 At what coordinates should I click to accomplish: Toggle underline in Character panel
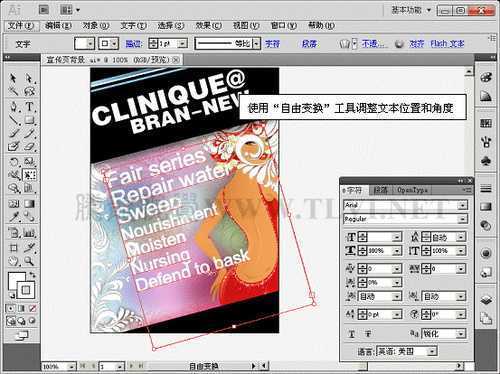[x=352, y=334]
